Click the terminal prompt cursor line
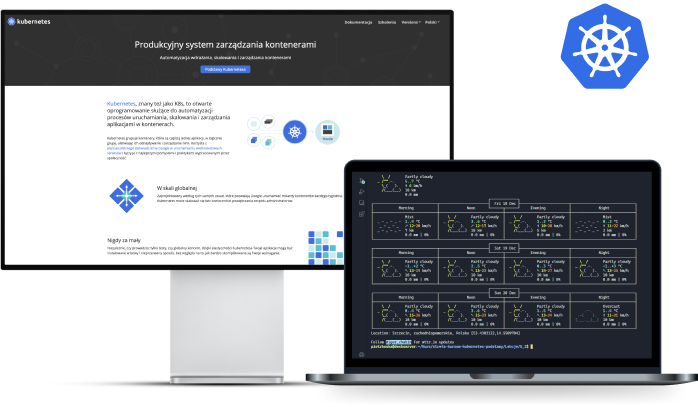The image size is (698, 407). 450,347
